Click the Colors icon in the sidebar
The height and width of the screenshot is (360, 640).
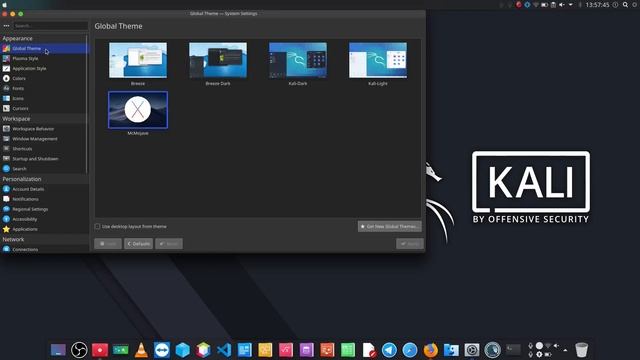point(6,78)
